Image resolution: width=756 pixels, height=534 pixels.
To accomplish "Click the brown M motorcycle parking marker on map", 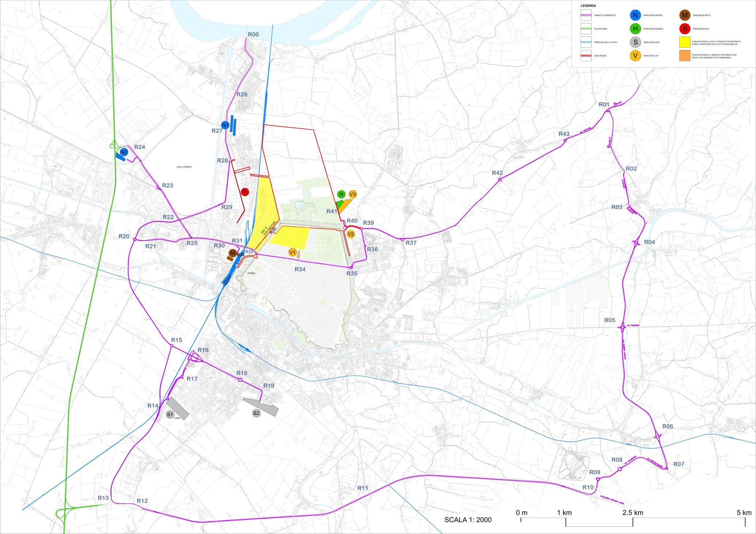I will tap(232, 253).
